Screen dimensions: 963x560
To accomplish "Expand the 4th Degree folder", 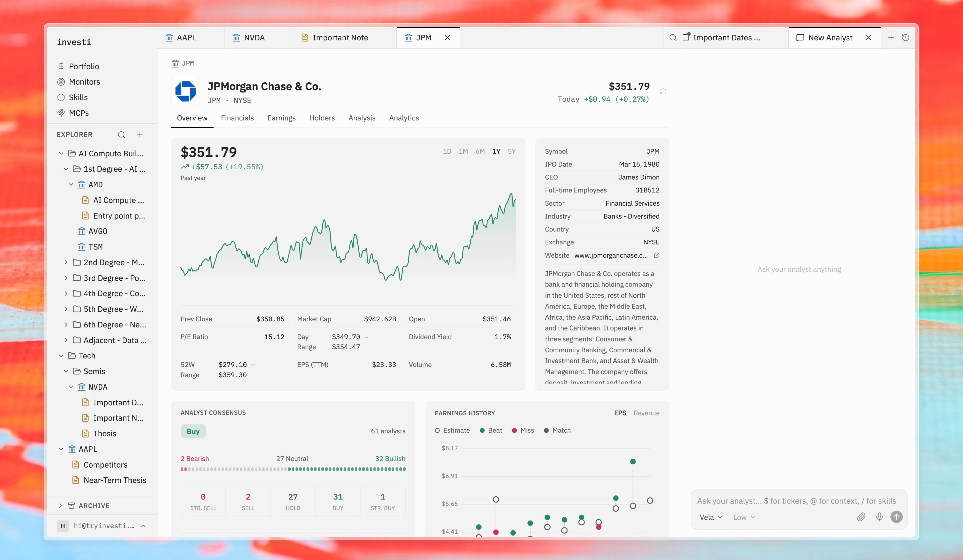I will (66, 293).
